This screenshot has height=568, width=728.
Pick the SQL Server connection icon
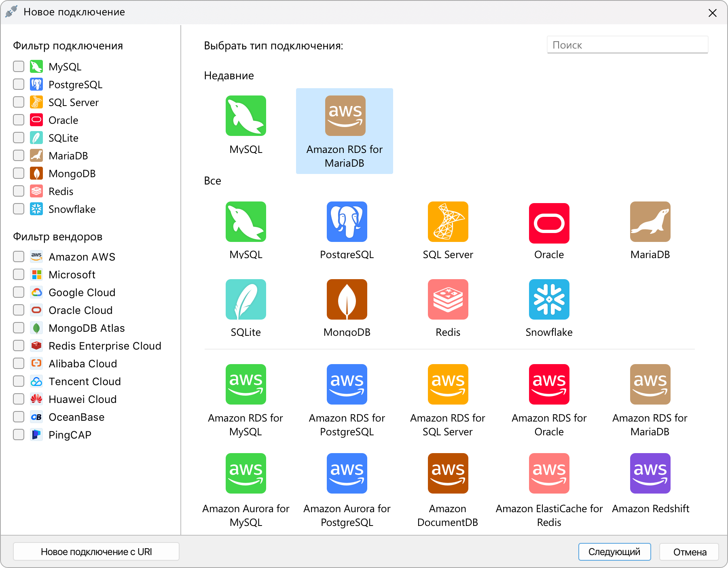448,222
